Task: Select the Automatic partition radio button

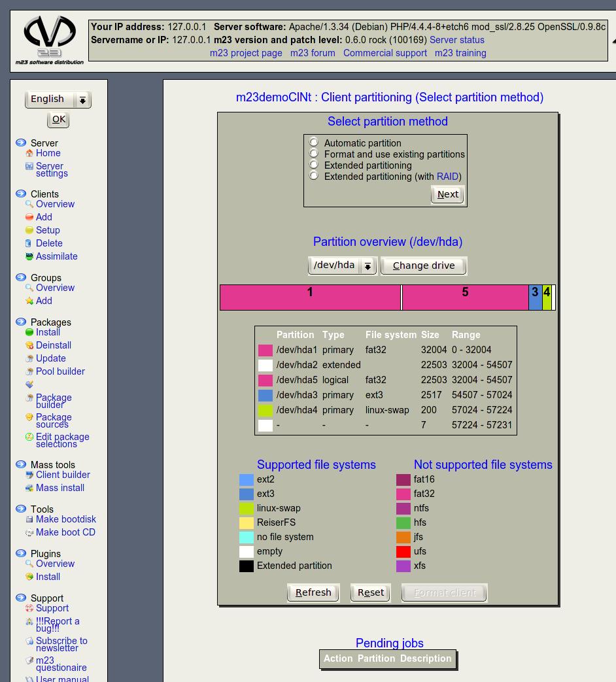Action: coord(314,143)
